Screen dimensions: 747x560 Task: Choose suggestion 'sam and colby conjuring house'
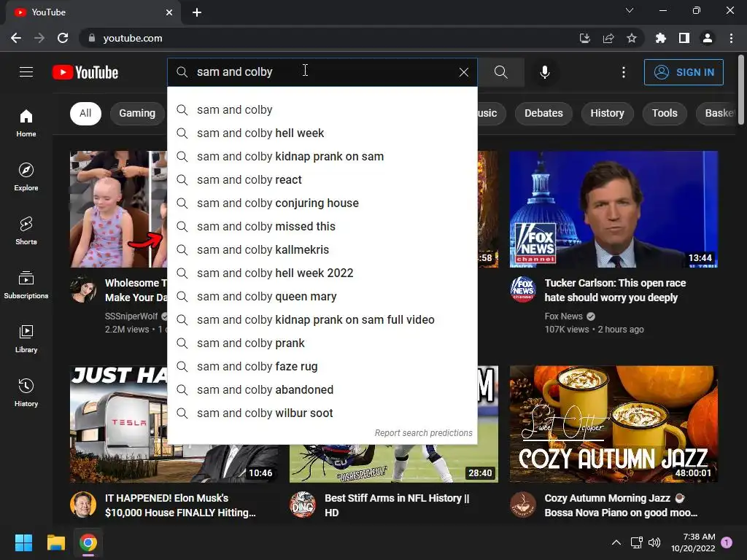point(322,203)
